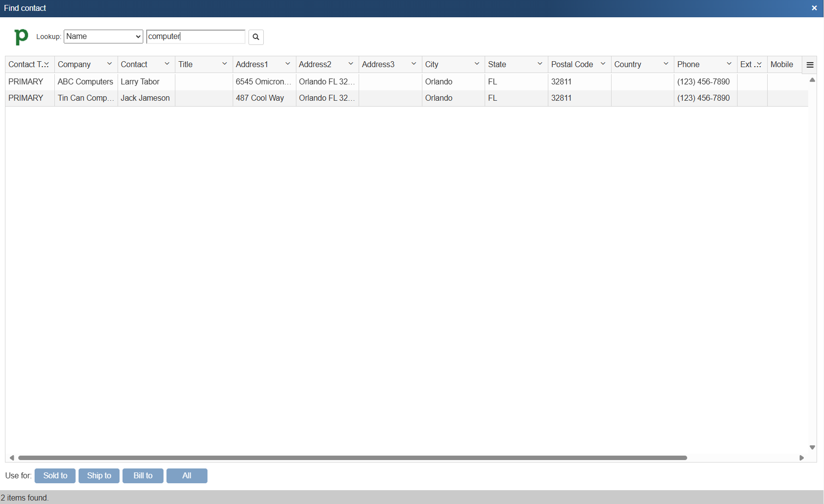Open the column options hamburger menu

810,64
